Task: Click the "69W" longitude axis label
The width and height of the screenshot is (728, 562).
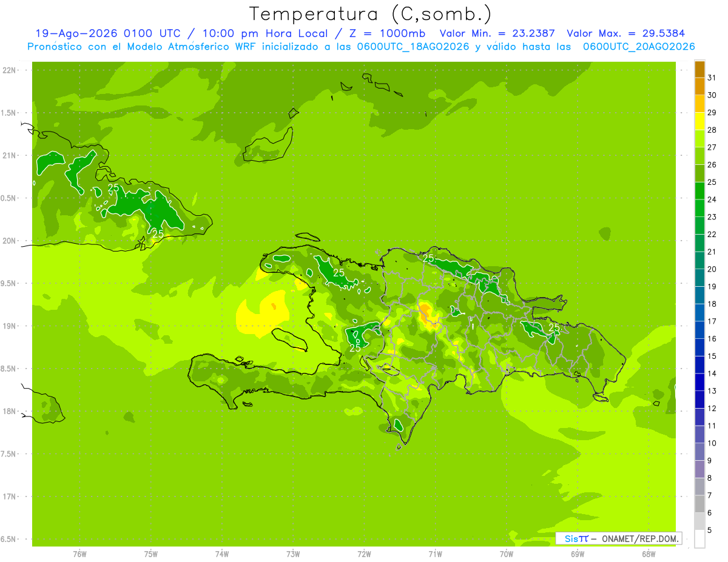Action: (578, 554)
